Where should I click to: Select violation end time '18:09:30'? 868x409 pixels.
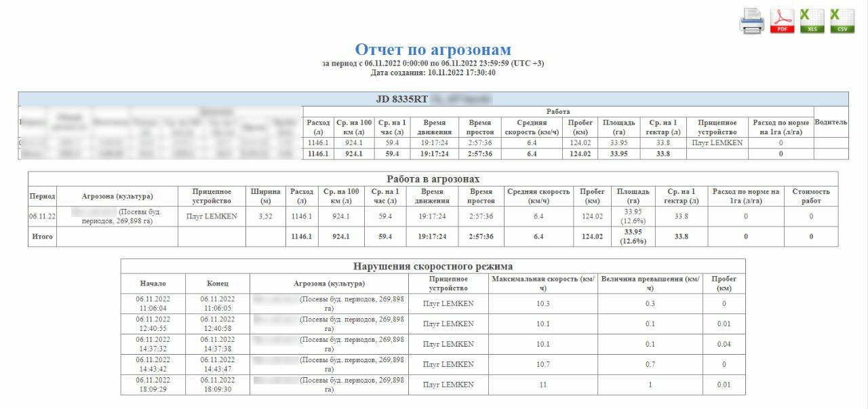(218, 389)
